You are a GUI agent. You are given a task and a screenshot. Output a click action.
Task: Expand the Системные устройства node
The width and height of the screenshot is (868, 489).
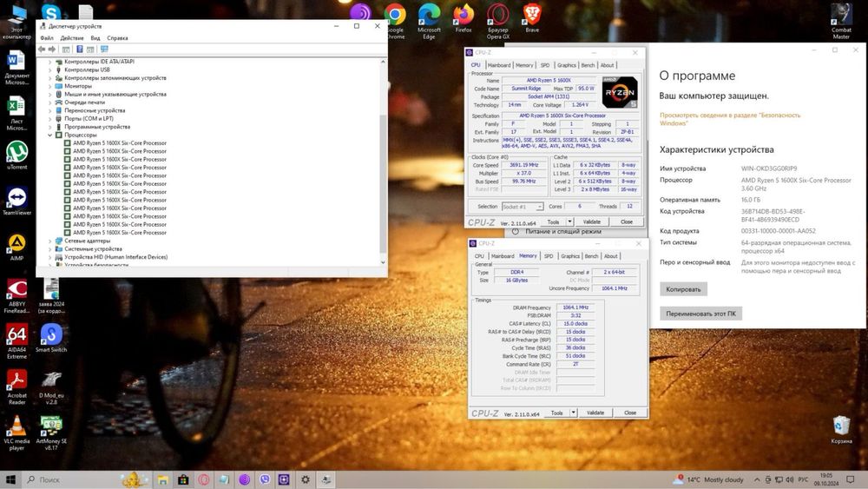click(49, 249)
